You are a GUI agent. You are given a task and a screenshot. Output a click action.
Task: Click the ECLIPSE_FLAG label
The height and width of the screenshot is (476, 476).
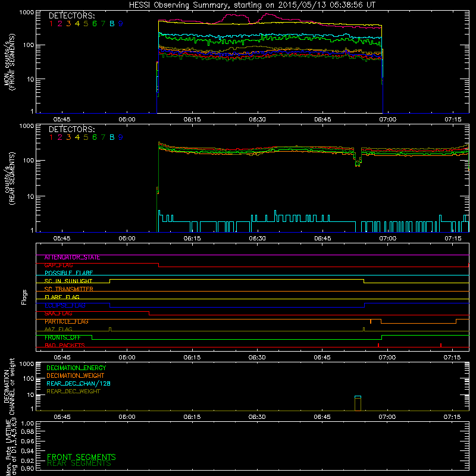[x=65, y=305]
